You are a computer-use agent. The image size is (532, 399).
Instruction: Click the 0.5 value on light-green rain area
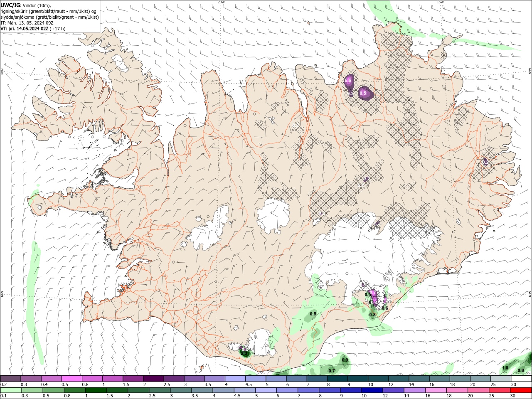[x=313, y=314]
